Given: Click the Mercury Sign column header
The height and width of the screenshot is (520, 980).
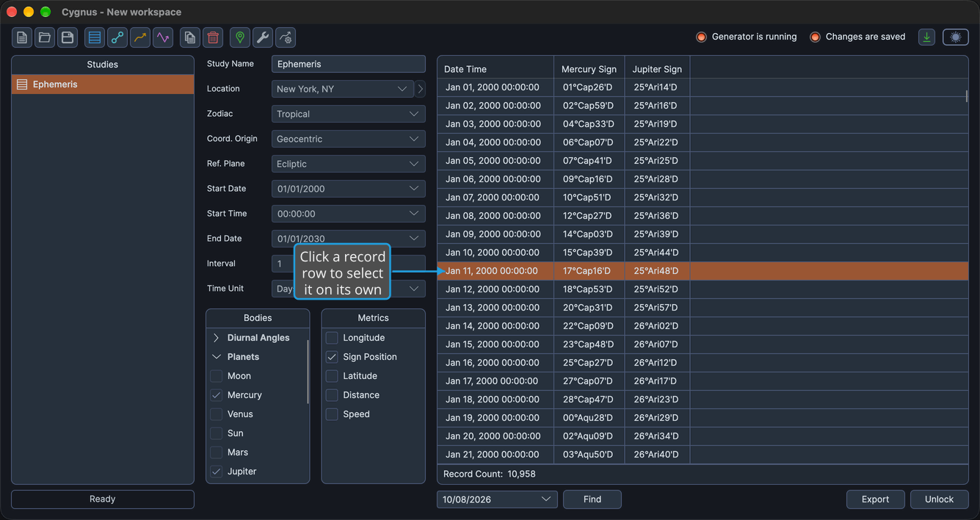Looking at the screenshot, I should pos(589,69).
